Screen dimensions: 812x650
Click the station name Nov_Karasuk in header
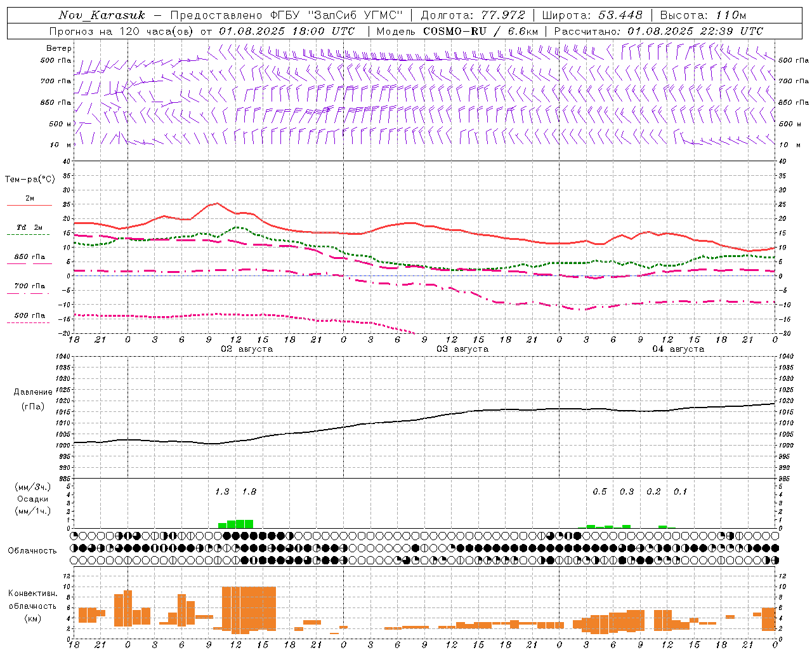pyautogui.click(x=101, y=15)
